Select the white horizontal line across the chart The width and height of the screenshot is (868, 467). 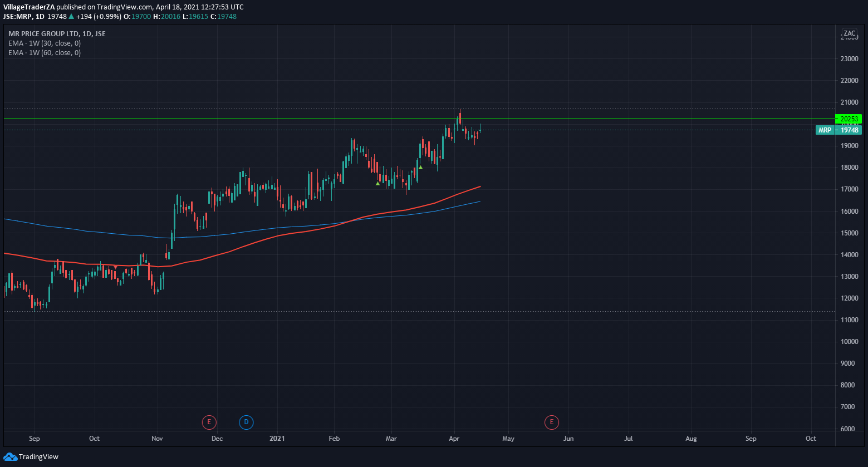612,119
